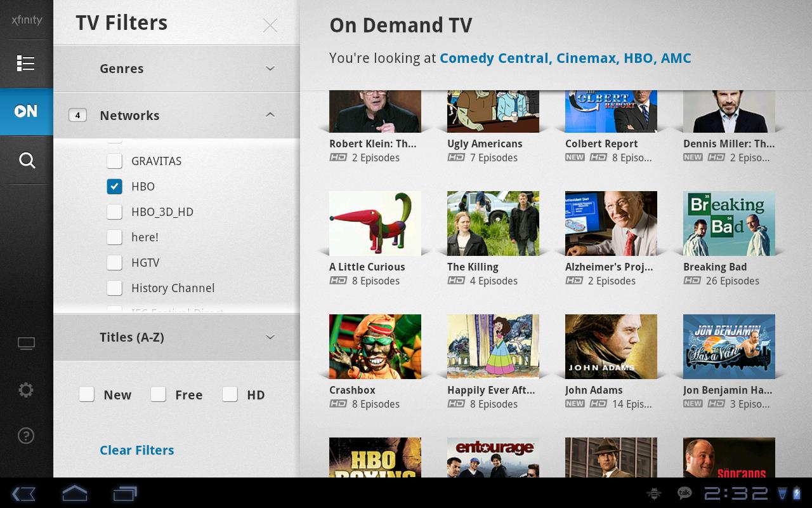Viewport: 812px width, 508px height.
Task: Collapse the Networks filter chevron
Action: click(x=270, y=115)
